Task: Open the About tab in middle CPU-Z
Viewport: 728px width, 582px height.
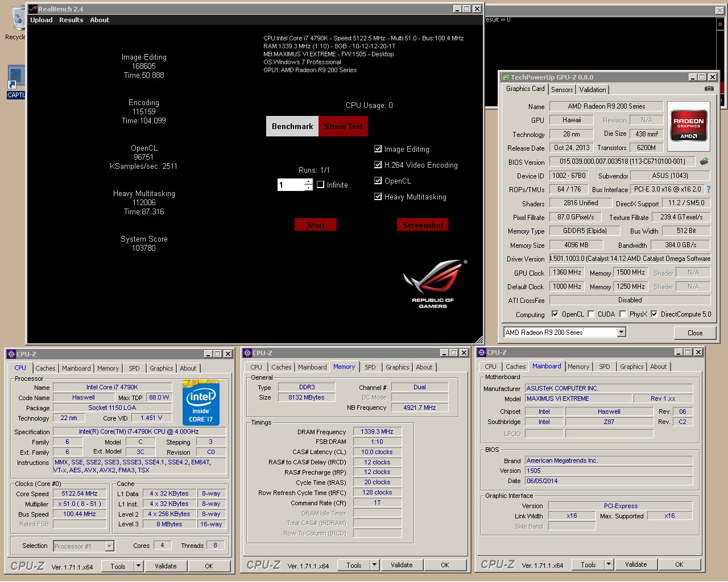Action: pos(424,367)
